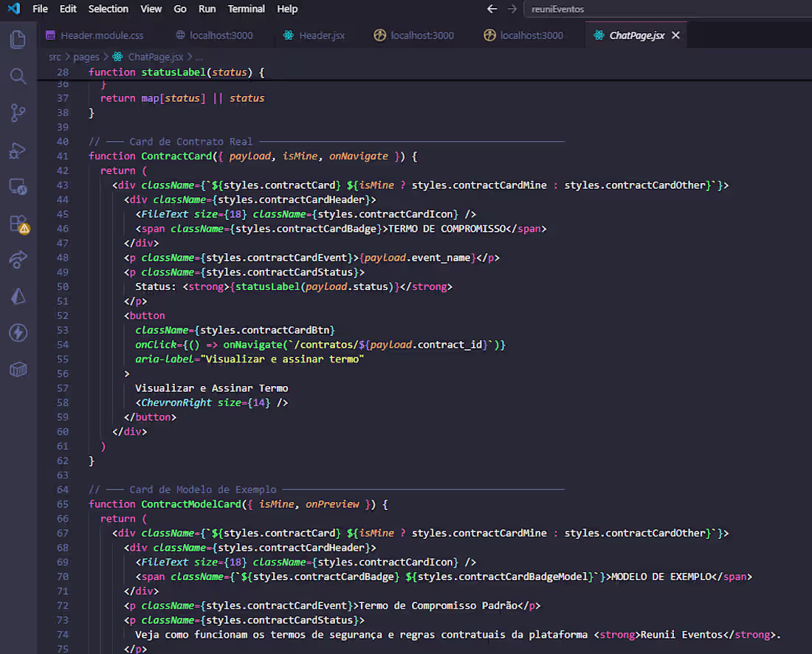Click the VS Code logo icon
The image size is (812, 654).
pyautogui.click(x=14, y=9)
